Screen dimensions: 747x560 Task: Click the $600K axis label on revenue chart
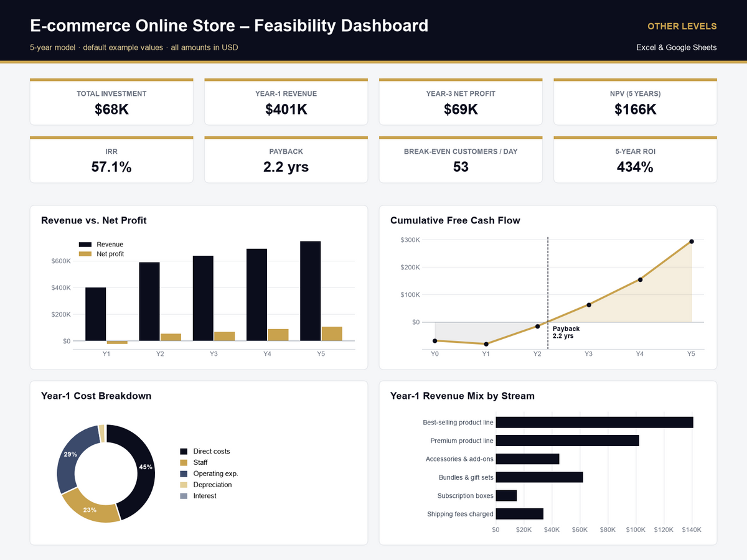pos(61,261)
